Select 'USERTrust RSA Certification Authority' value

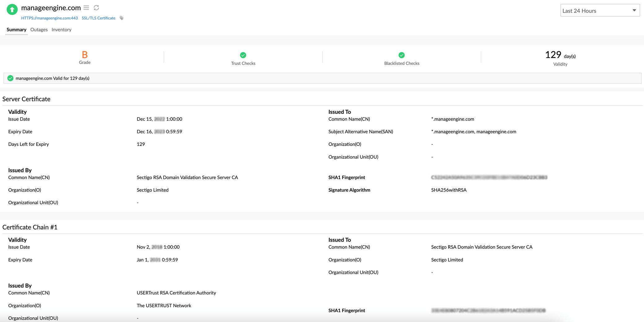tap(176, 293)
